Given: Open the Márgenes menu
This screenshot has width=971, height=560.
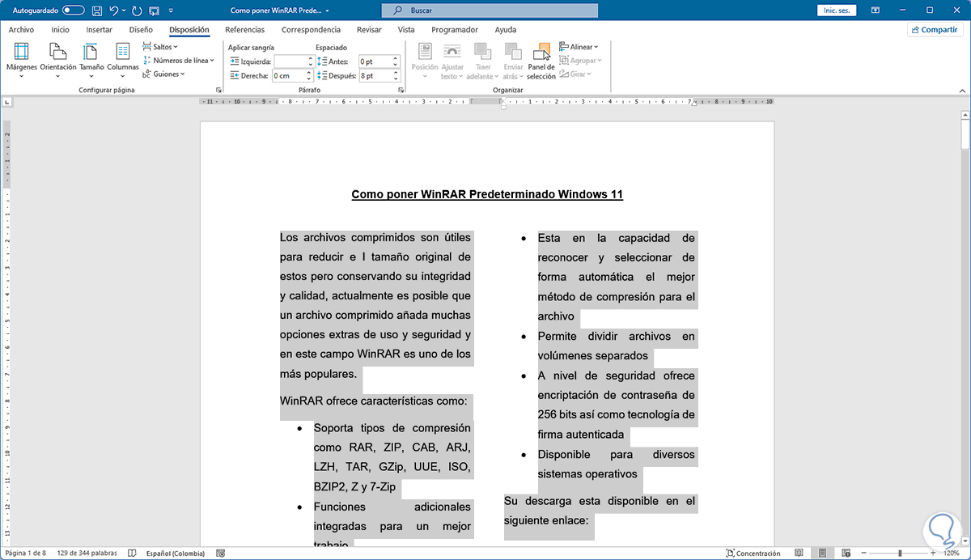Looking at the screenshot, I should coord(22,61).
